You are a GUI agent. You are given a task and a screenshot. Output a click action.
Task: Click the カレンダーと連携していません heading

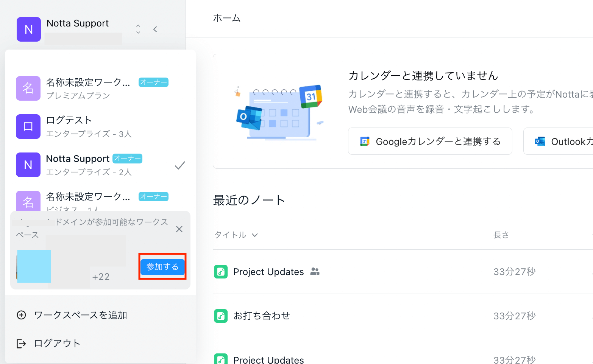pyautogui.click(x=423, y=76)
